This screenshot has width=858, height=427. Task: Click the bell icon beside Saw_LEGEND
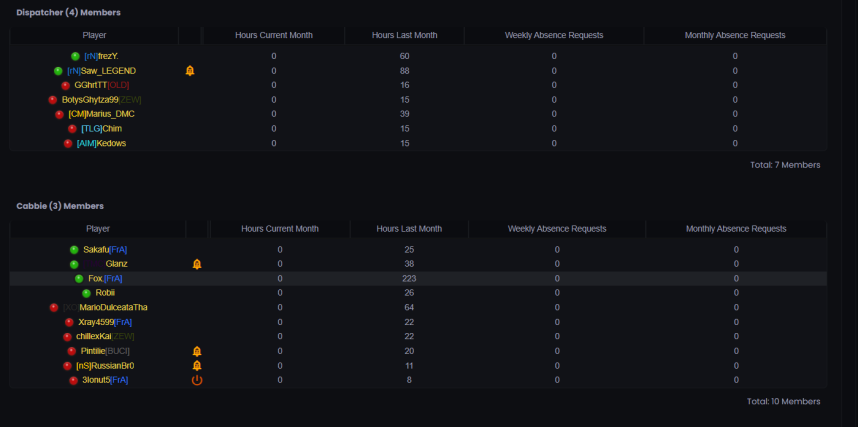190,71
